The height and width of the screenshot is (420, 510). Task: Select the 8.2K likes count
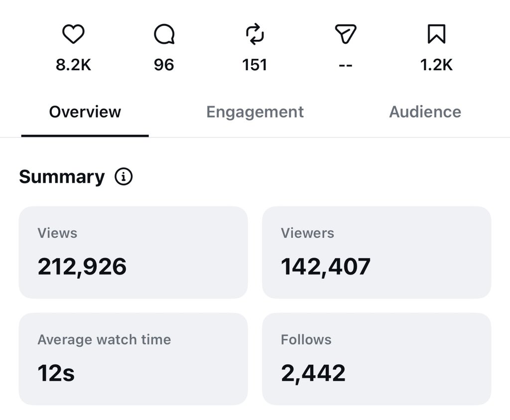73,65
